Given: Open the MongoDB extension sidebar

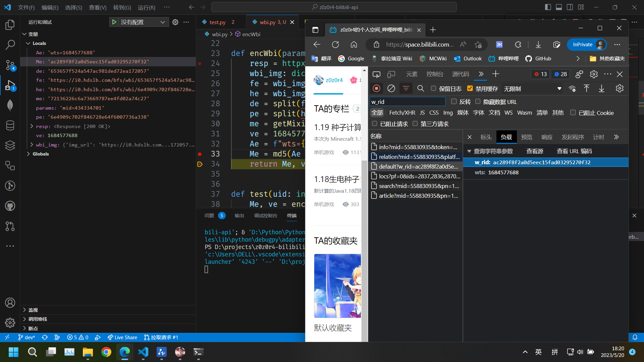Looking at the screenshot, I should (10, 105).
